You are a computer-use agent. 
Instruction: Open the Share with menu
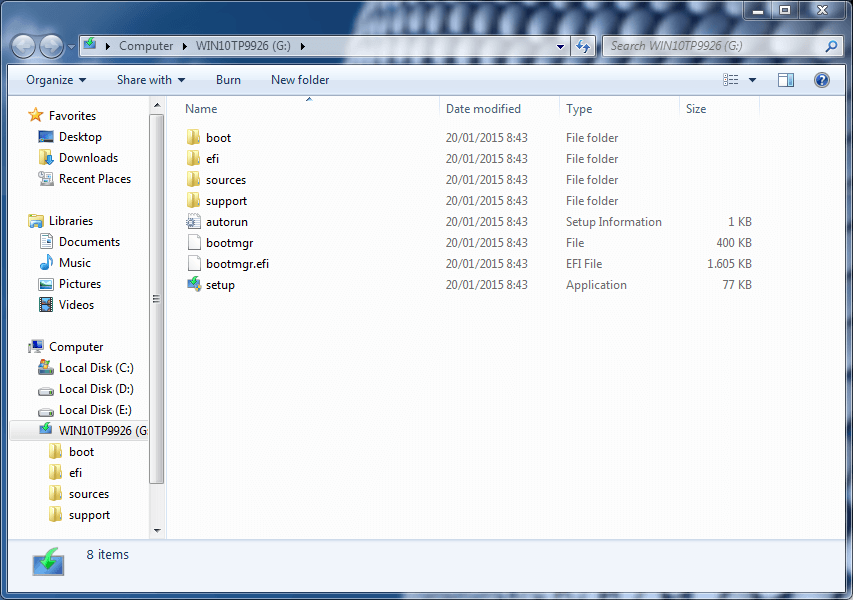(151, 80)
